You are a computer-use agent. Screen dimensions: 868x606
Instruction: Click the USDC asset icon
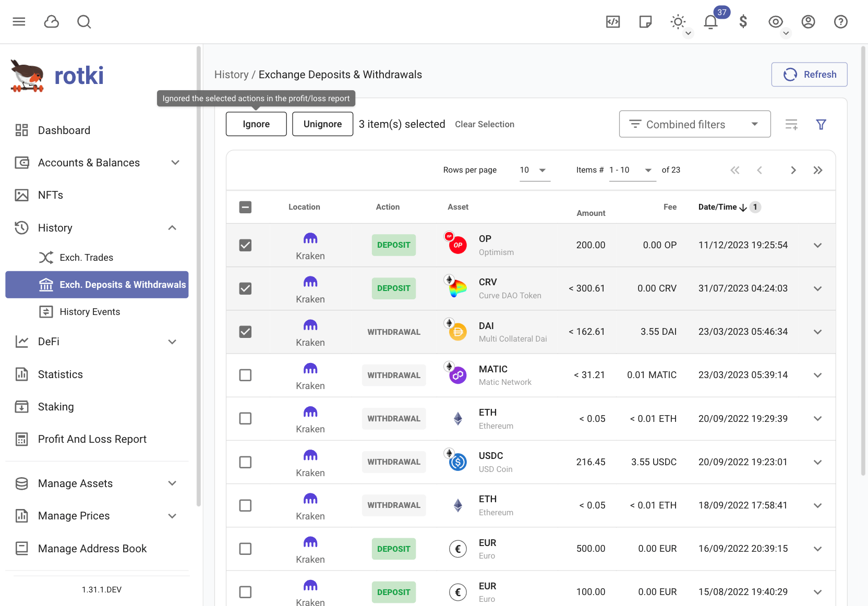click(x=457, y=462)
